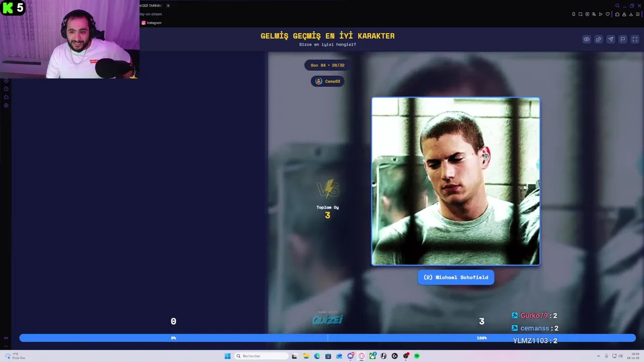Image resolution: width=644 pixels, height=362 pixels.
Task: Open File Explorer from the taskbar
Action: click(x=306, y=356)
